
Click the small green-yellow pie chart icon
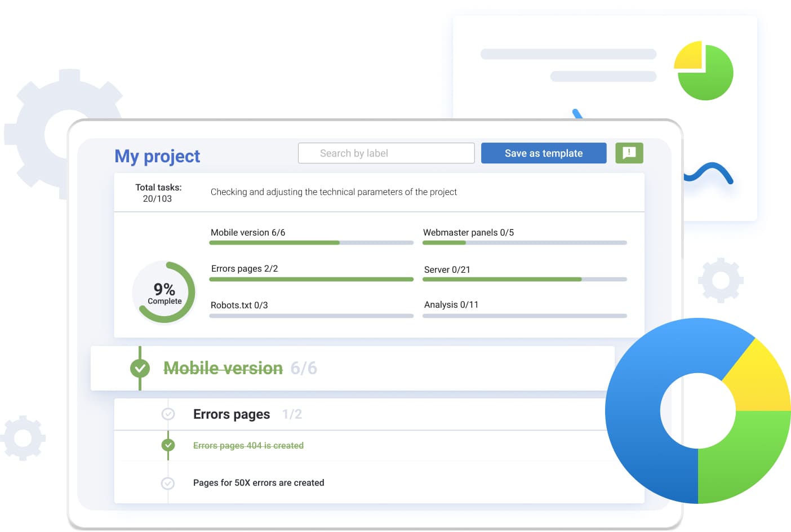704,71
